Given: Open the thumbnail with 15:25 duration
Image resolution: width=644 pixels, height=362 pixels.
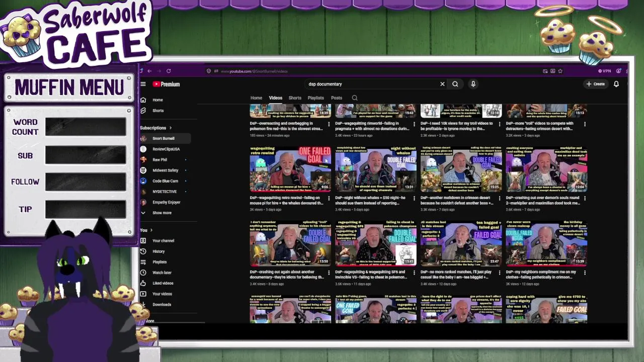Looking at the screenshot, I should point(461,168).
